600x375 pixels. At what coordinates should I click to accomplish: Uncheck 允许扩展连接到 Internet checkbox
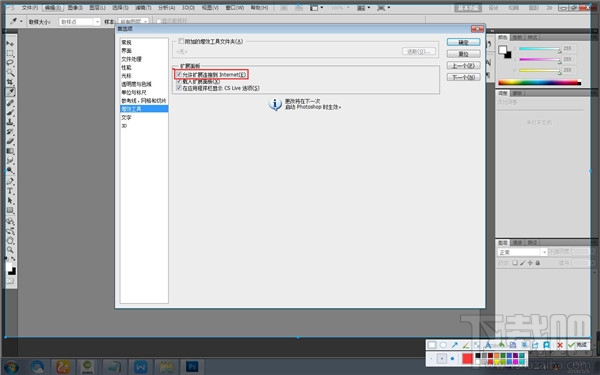click(179, 74)
